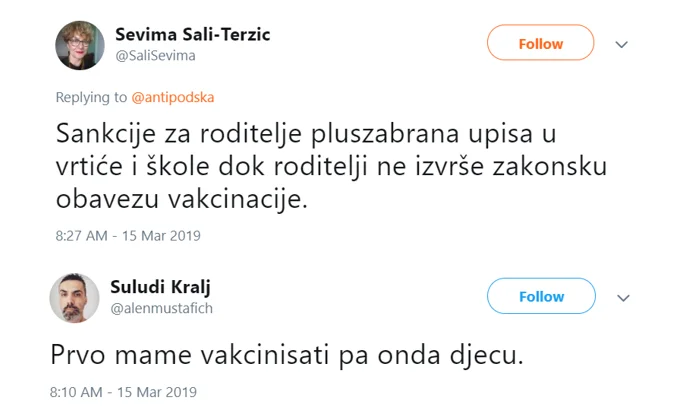Image resolution: width=685 pixels, height=419 pixels.
Task: Open Sevima Sali-Terzic's profile picture
Action: tap(80, 45)
